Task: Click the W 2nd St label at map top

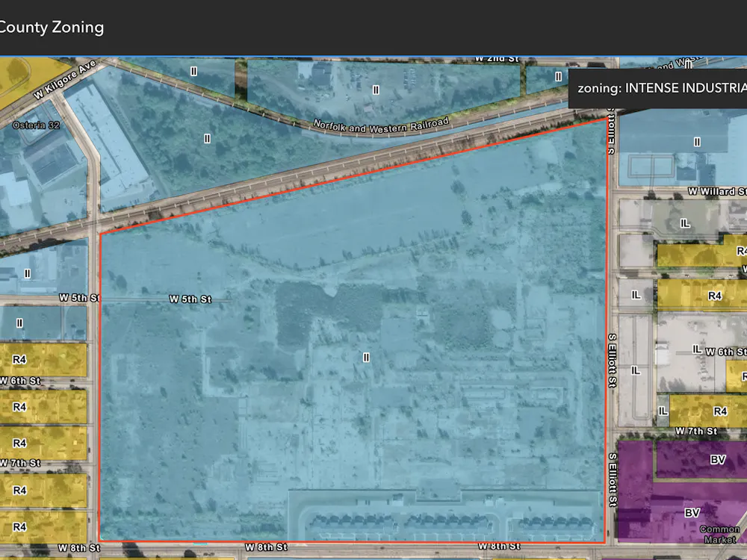Action: pos(497,59)
